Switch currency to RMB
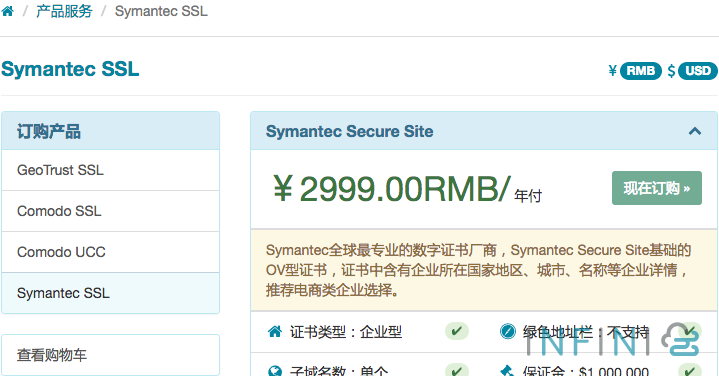The width and height of the screenshot is (719, 376). 641,71
